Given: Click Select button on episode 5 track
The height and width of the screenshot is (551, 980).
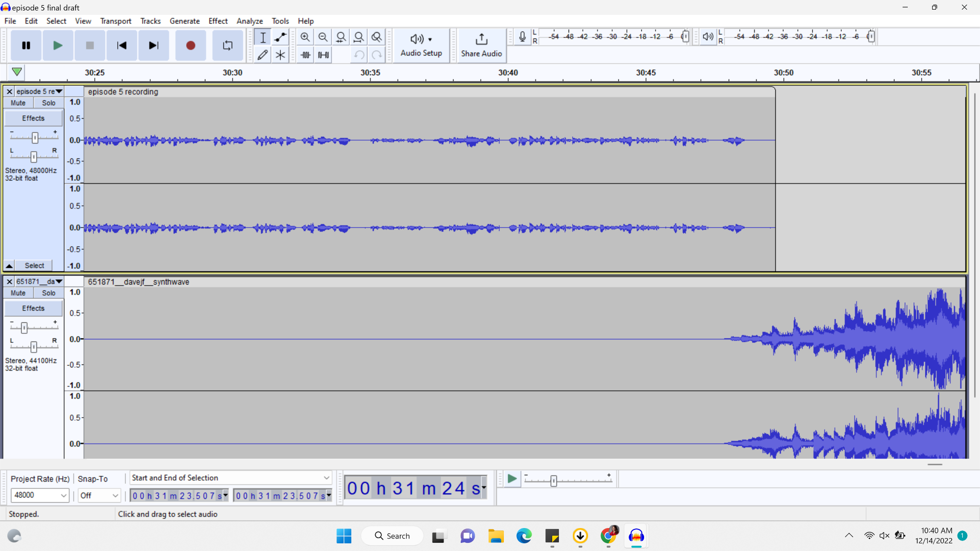Looking at the screenshot, I should (34, 265).
